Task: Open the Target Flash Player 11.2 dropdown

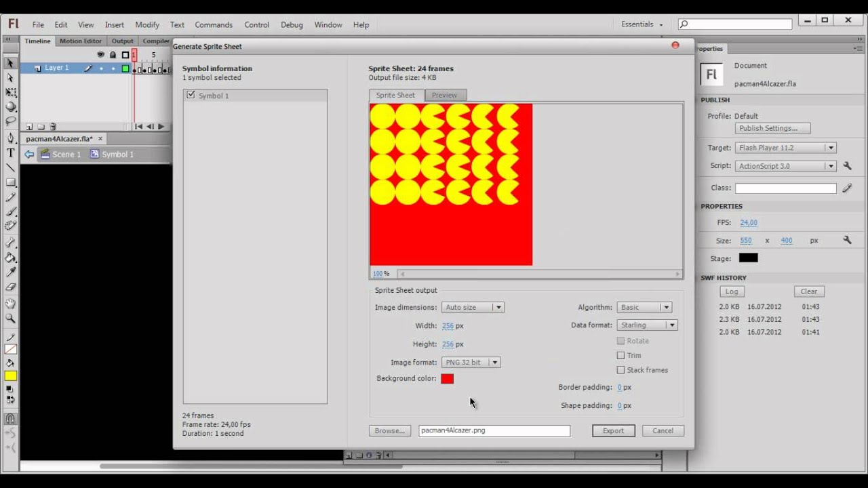Action: coord(785,148)
